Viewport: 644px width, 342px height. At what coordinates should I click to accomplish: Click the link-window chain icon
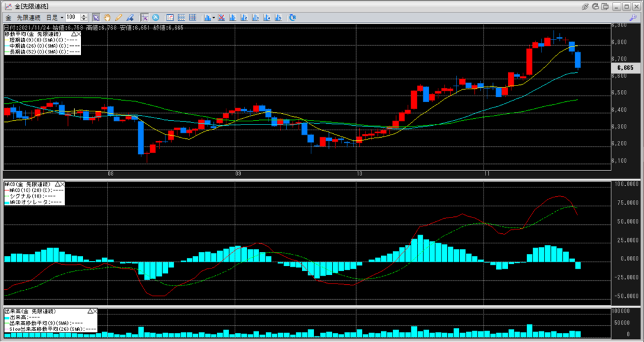tap(585, 6)
